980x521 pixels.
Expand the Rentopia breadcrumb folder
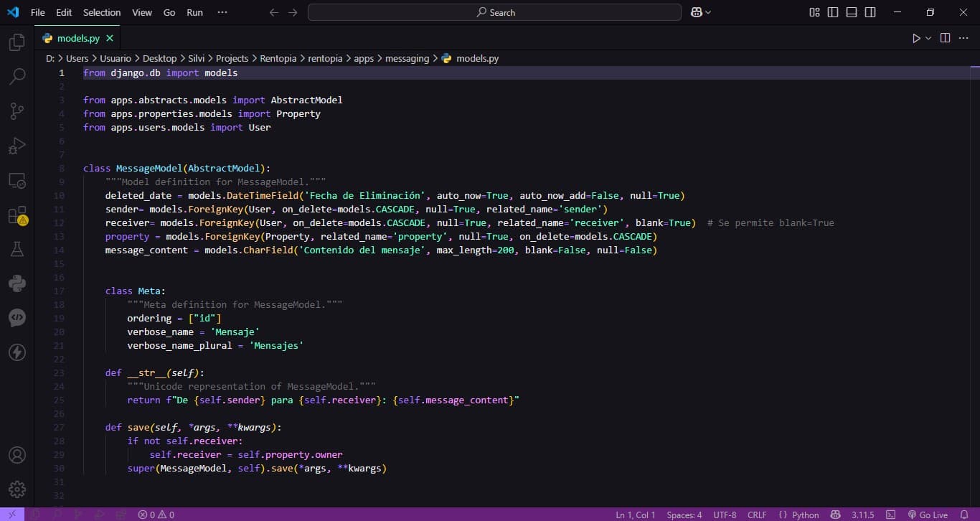click(278, 59)
